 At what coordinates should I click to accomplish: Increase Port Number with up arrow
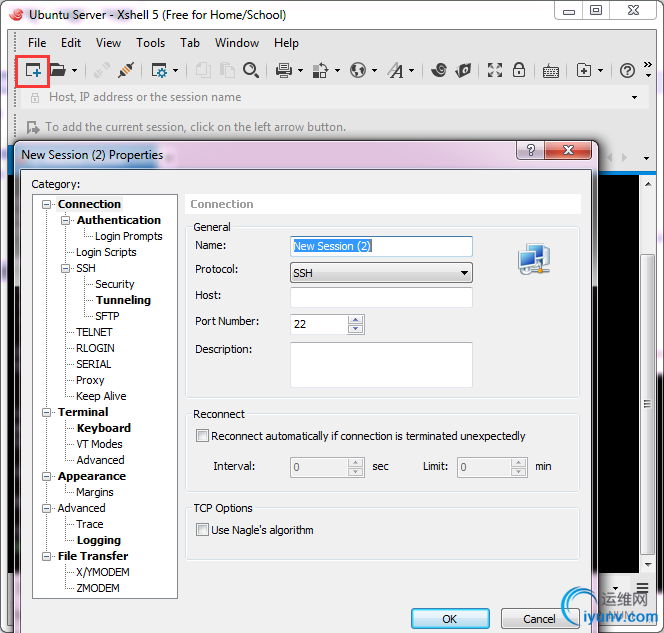pyautogui.click(x=356, y=320)
